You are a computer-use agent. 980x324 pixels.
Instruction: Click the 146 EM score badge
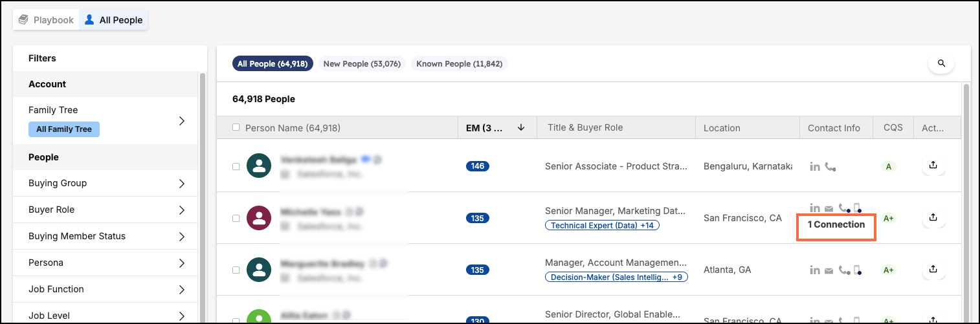[478, 166]
